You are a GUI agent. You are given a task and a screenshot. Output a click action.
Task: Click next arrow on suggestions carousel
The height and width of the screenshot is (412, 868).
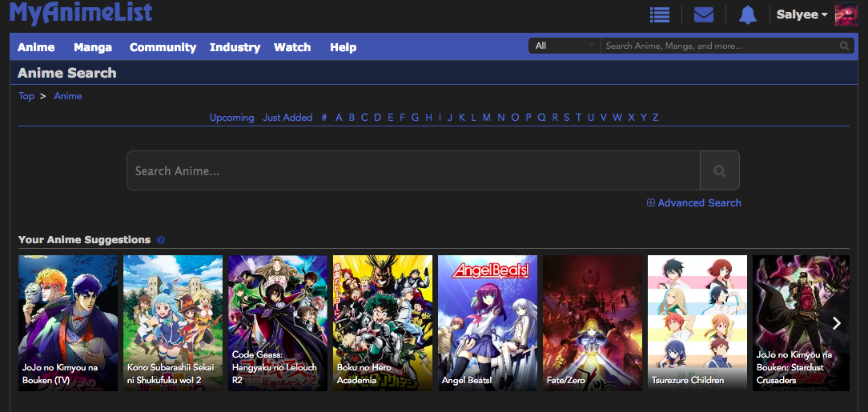tap(837, 323)
